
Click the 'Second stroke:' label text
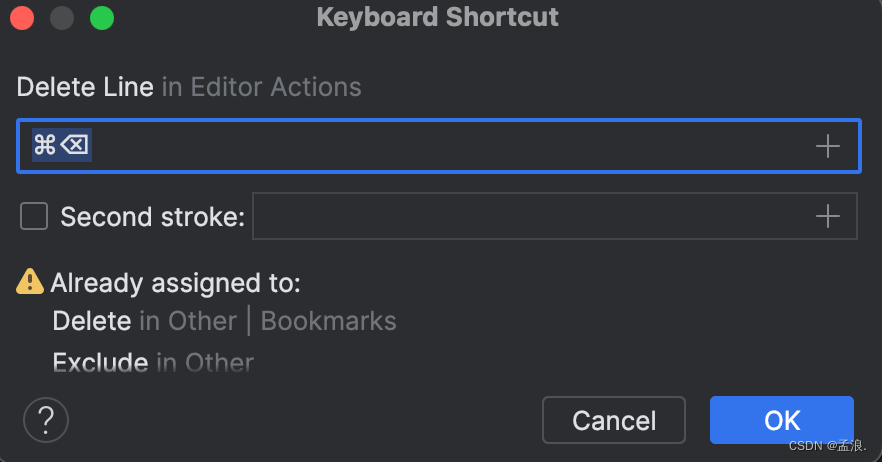coord(152,217)
